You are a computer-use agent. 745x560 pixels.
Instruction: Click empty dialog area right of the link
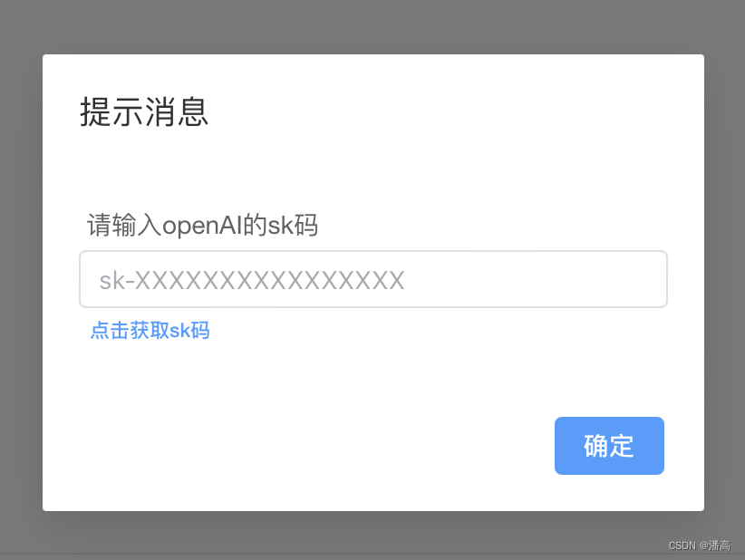[x=437, y=330]
